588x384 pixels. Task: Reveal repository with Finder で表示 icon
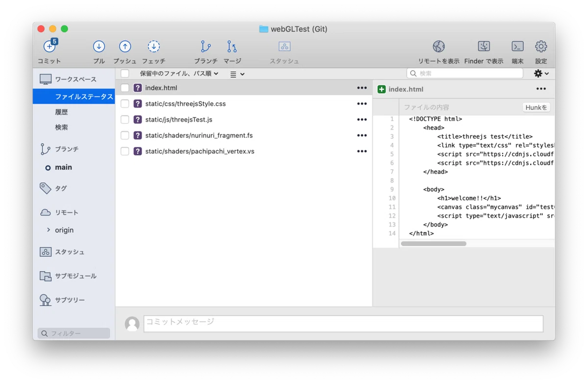click(x=484, y=47)
